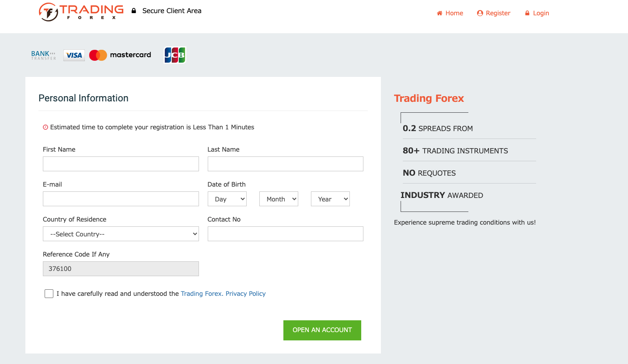Click the Personal Information heading
This screenshot has width=628, height=364.
click(84, 98)
